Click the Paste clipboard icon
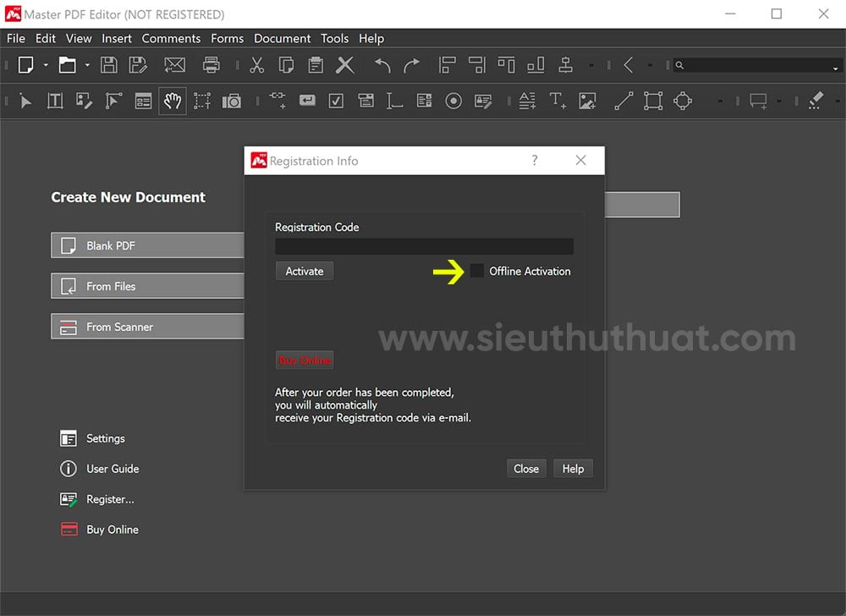This screenshot has width=846, height=616. point(316,65)
